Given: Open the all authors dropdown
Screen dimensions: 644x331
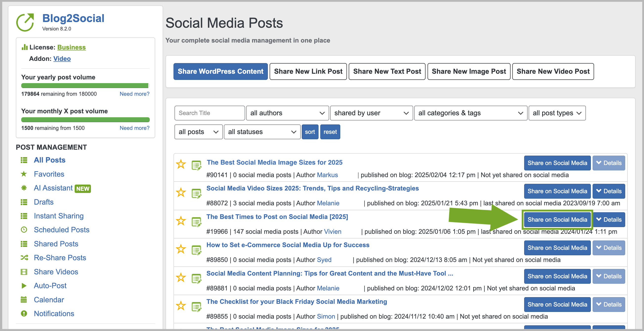Looking at the screenshot, I should click(287, 113).
